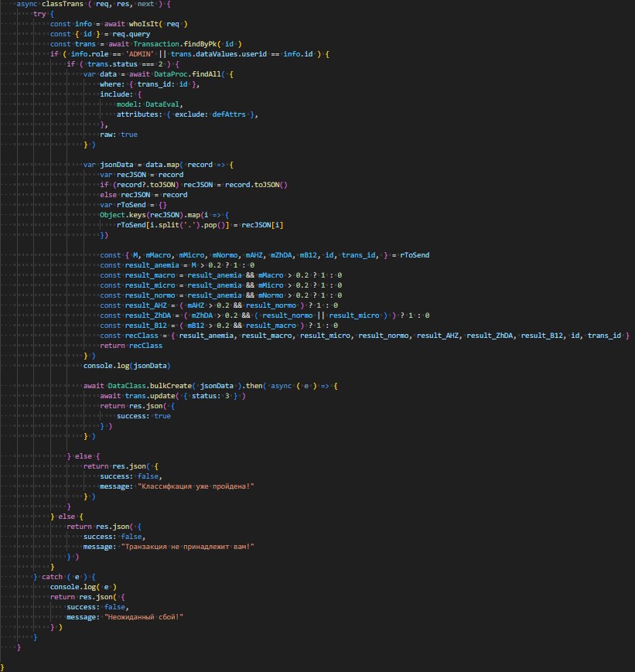635x672 pixels.
Task: Click the raw: true property
Action: 119,135
